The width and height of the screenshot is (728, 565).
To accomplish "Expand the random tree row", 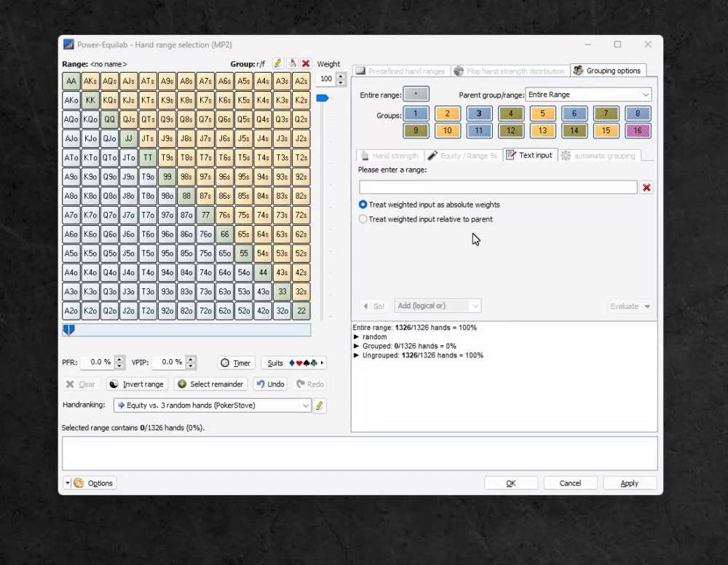I will (357, 337).
